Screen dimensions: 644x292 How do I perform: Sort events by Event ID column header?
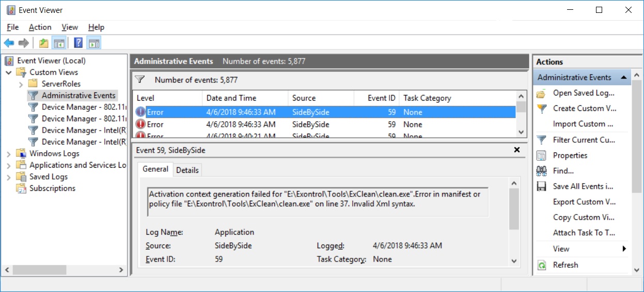point(381,98)
